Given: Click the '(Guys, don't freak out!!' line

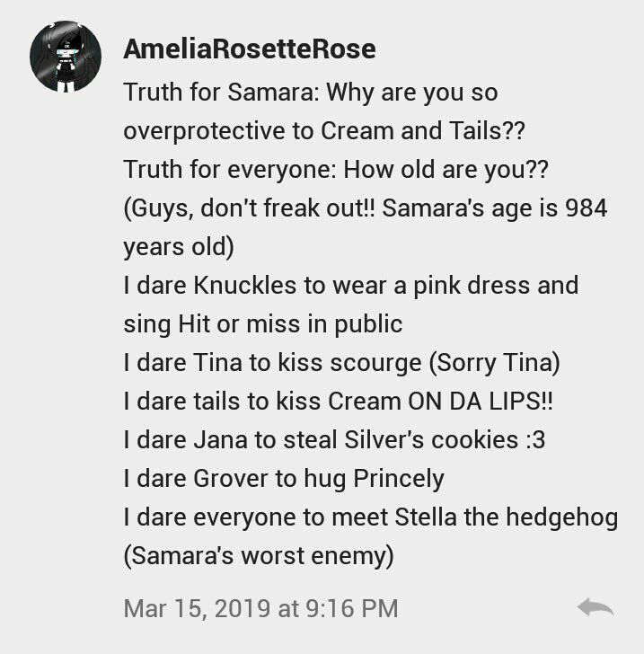Looking at the screenshot, I should point(250,208).
